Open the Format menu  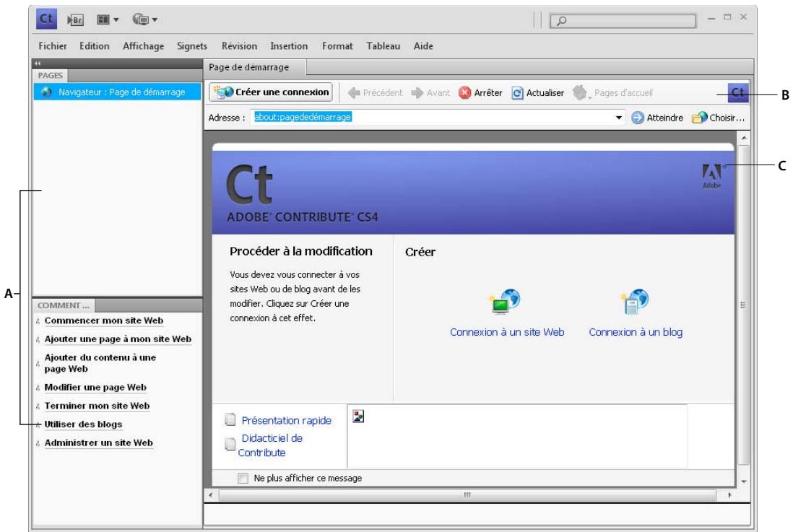tap(337, 46)
